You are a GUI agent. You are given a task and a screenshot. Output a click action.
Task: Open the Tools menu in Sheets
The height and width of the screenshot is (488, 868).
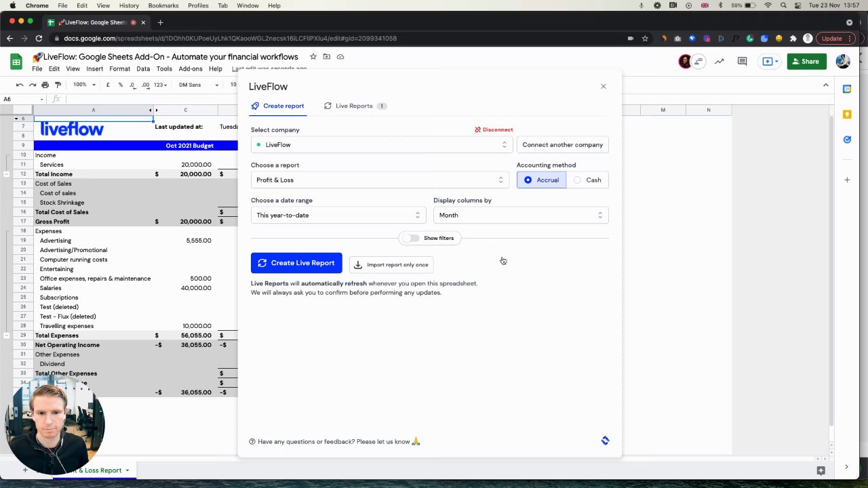[x=164, y=68]
